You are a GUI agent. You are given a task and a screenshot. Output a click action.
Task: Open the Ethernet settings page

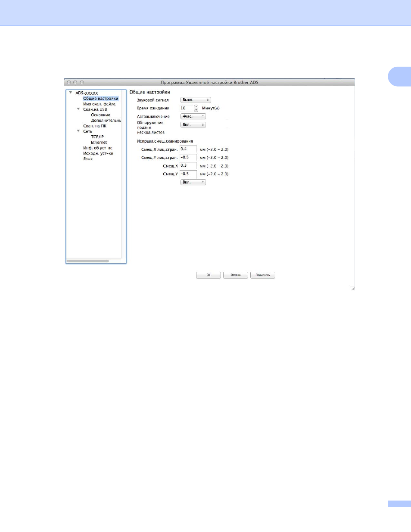pos(99,143)
